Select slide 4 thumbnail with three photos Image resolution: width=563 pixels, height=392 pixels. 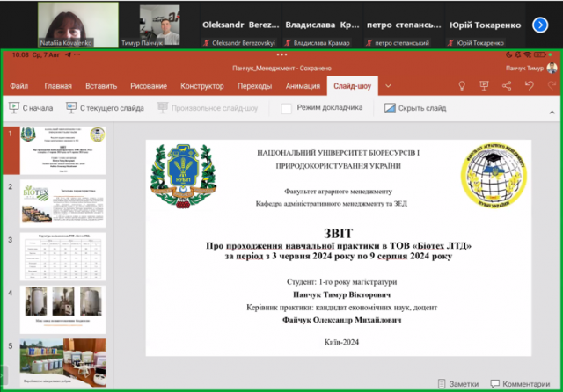62,309
